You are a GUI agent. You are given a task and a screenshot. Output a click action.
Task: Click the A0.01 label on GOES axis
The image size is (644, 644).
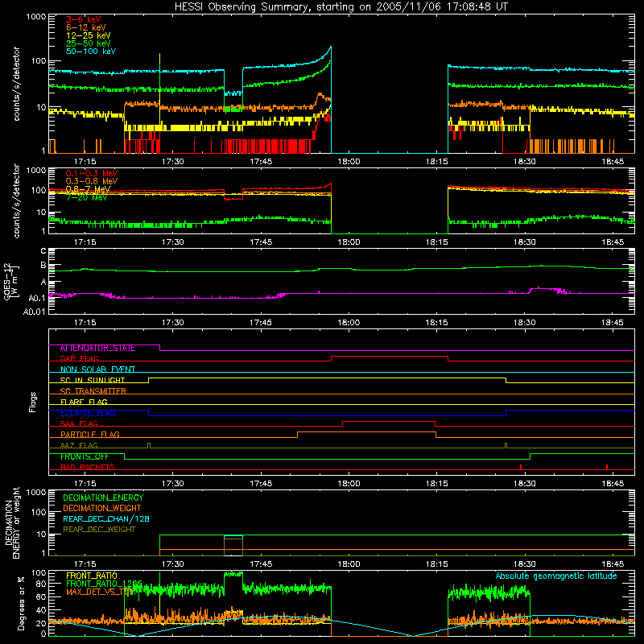[35, 312]
